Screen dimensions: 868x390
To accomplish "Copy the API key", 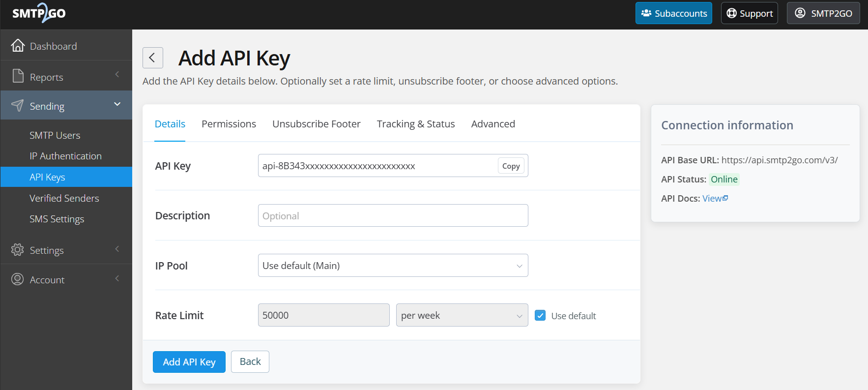I will [511, 166].
